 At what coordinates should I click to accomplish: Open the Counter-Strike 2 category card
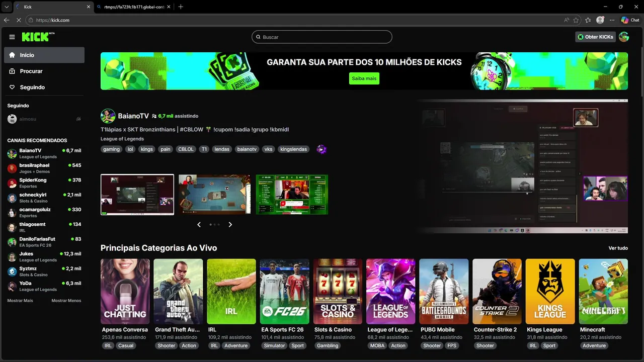497,292
